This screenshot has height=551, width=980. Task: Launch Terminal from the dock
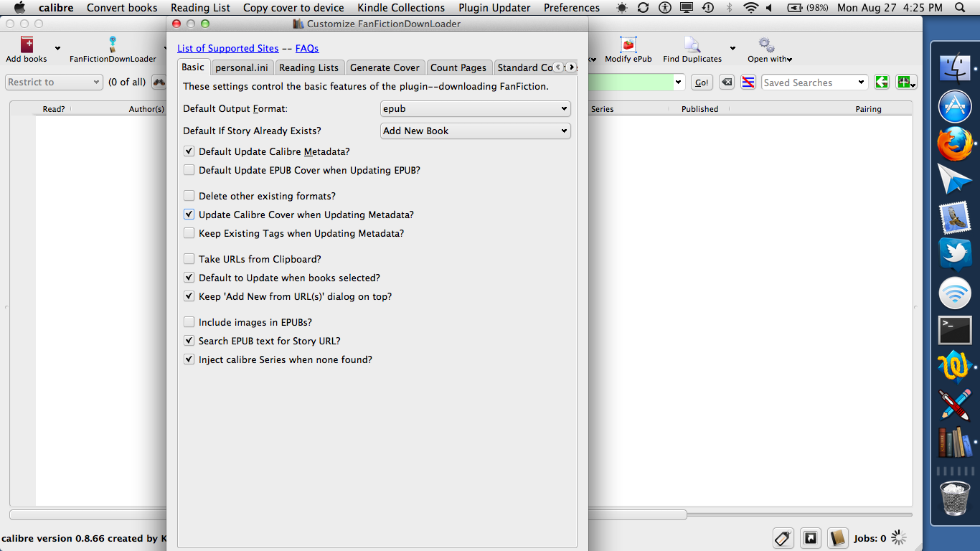[955, 330]
